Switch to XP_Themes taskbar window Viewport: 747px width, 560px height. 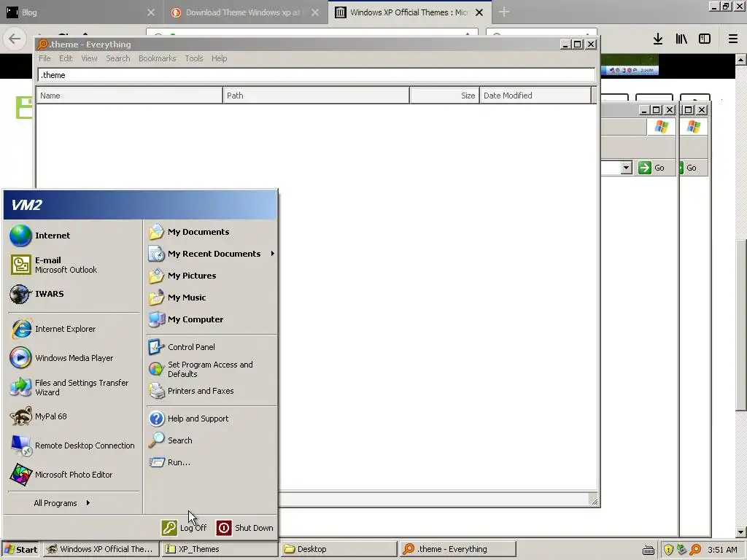click(x=219, y=549)
